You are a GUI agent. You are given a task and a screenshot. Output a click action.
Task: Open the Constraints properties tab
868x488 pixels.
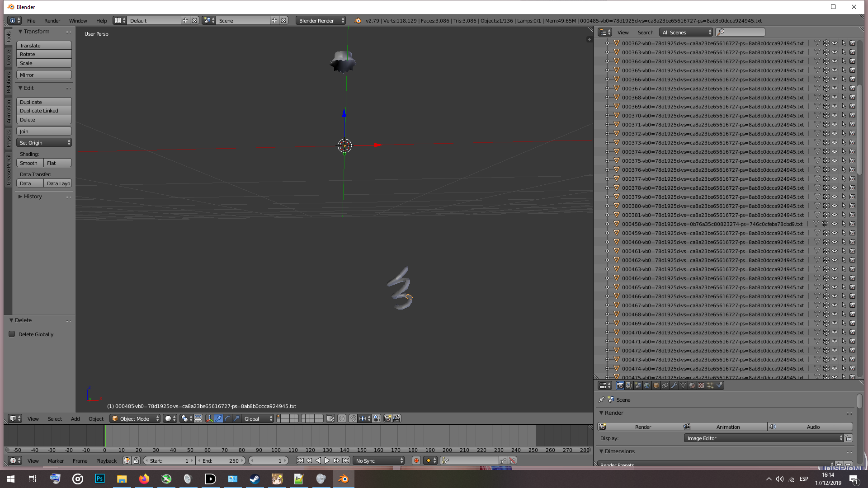665,385
